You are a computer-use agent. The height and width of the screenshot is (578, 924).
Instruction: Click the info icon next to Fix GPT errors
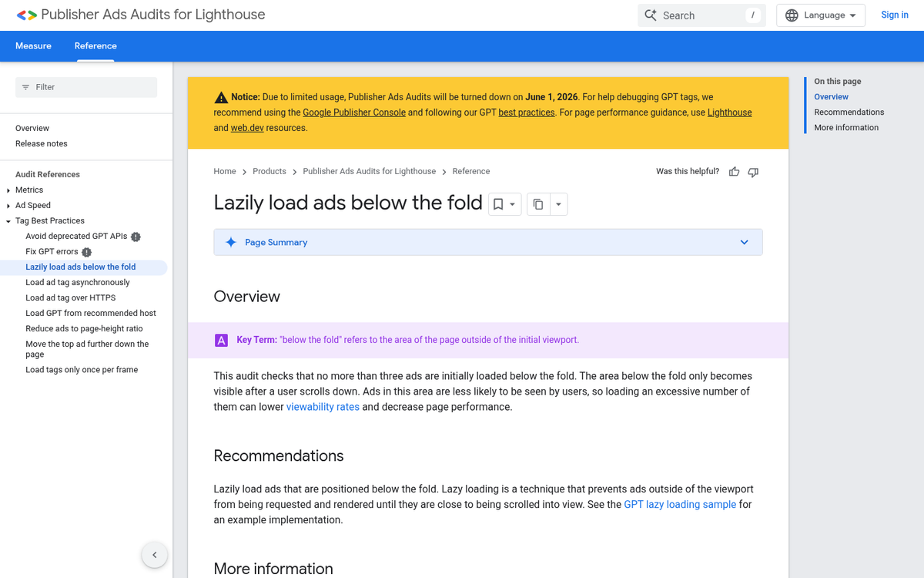pos(86,251)
